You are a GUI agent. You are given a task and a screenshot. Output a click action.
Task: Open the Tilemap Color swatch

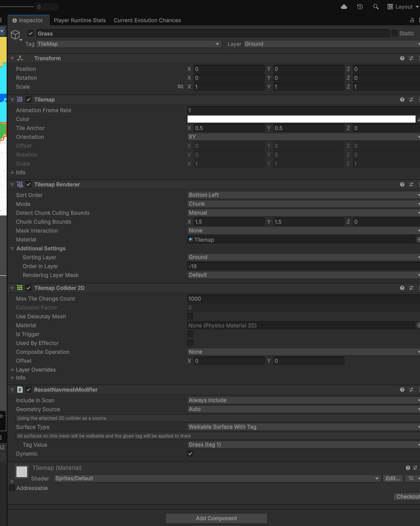pos(301,119)
